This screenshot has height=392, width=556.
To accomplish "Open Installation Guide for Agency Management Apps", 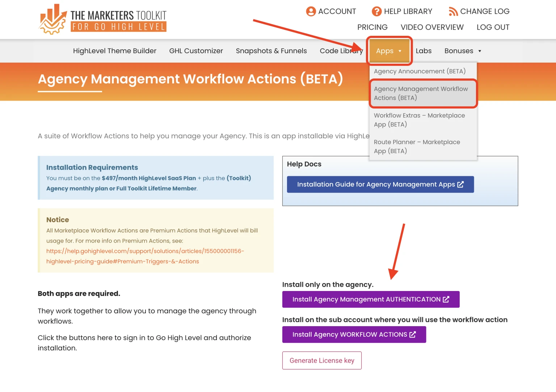I will pyautogui.click(x=380, y=184).
